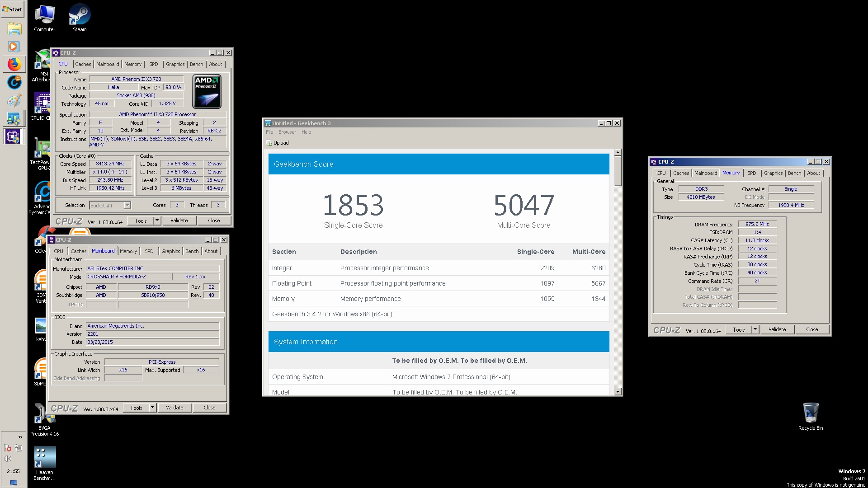Open the Computer desktop icon

44,18
